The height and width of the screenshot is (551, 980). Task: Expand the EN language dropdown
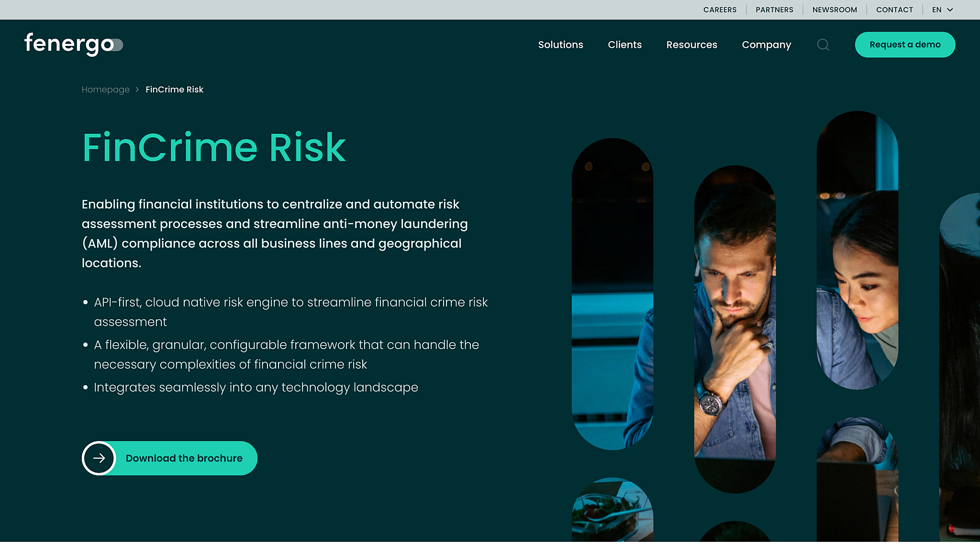[943, 10]
